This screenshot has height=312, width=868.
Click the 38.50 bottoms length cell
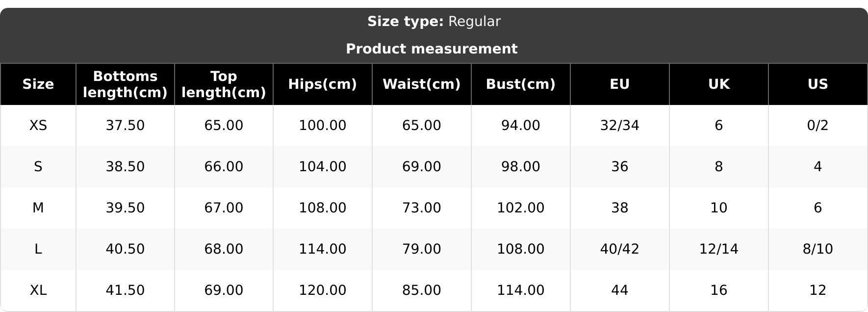(x=125, y=167)
